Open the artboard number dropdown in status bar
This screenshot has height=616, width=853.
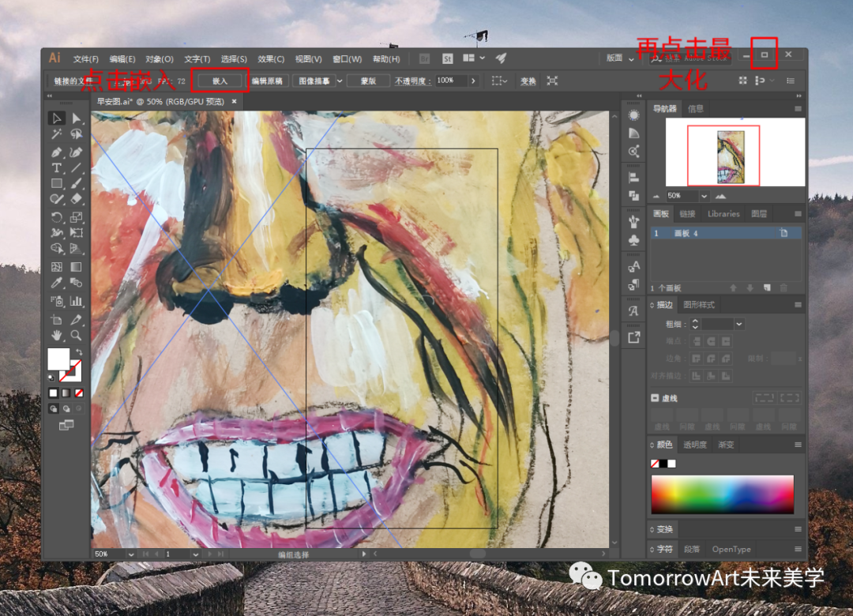[x=195, y=554]
